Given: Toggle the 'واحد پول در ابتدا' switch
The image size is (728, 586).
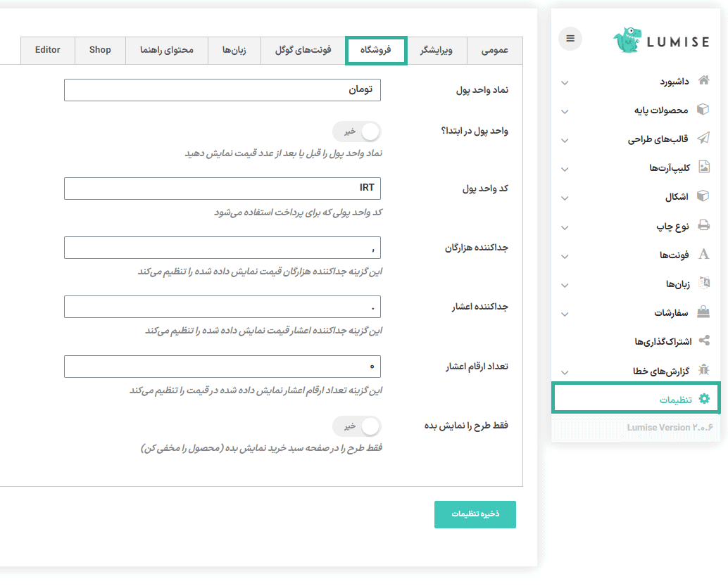Looking at the screenshot, I should coord(356,132).
